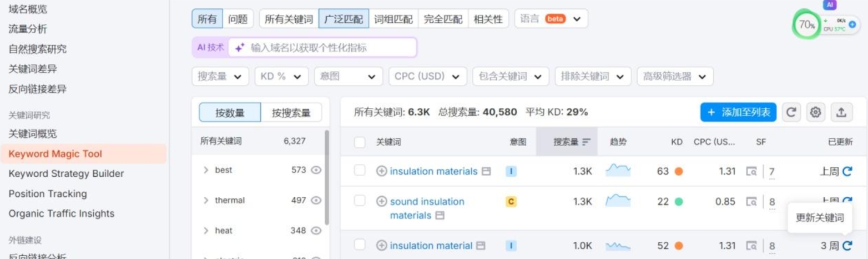Click refresh icon for insulation materials row

pyautogui.click(x=847, y=171)
